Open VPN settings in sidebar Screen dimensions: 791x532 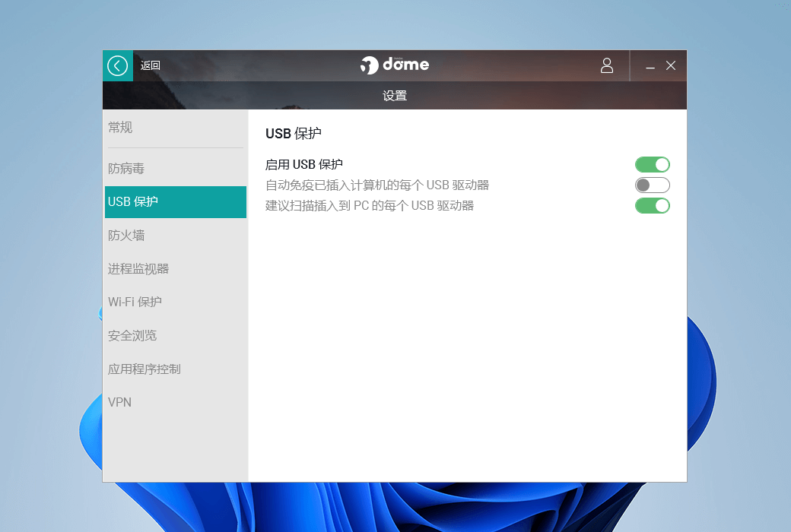[x=120, y=403]
